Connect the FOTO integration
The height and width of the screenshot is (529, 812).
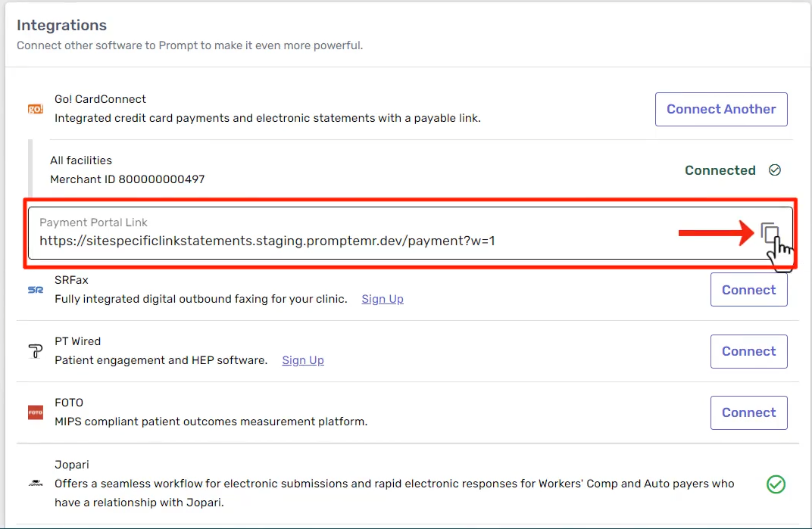click(749, 412)
